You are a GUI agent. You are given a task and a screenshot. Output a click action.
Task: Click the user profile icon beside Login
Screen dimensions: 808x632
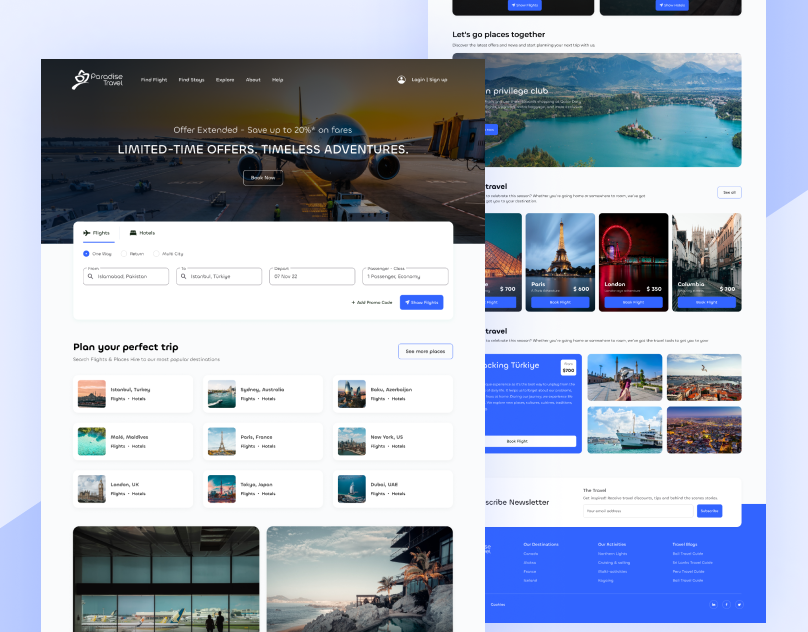click(x=401, y=79)
